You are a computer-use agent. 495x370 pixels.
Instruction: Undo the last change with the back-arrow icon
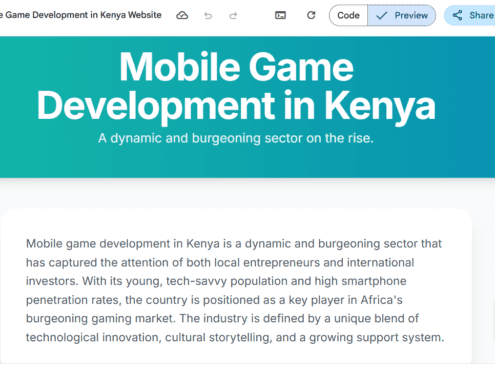208,15
